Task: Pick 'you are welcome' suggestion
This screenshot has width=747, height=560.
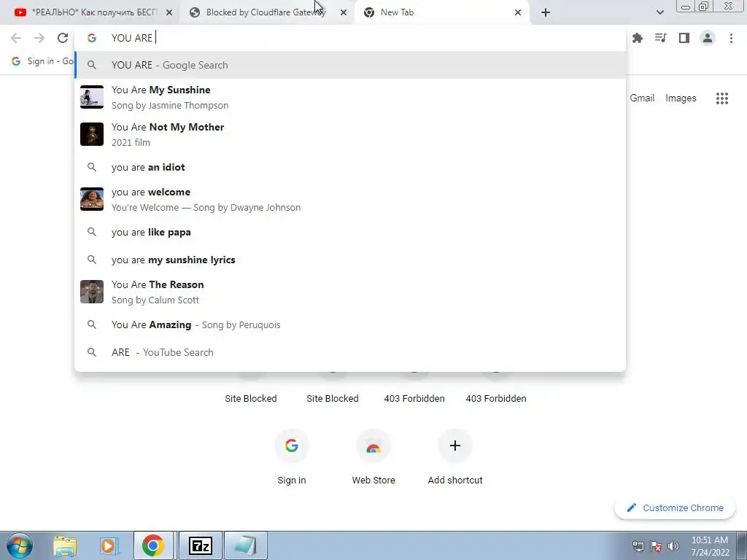Action: 350,199
